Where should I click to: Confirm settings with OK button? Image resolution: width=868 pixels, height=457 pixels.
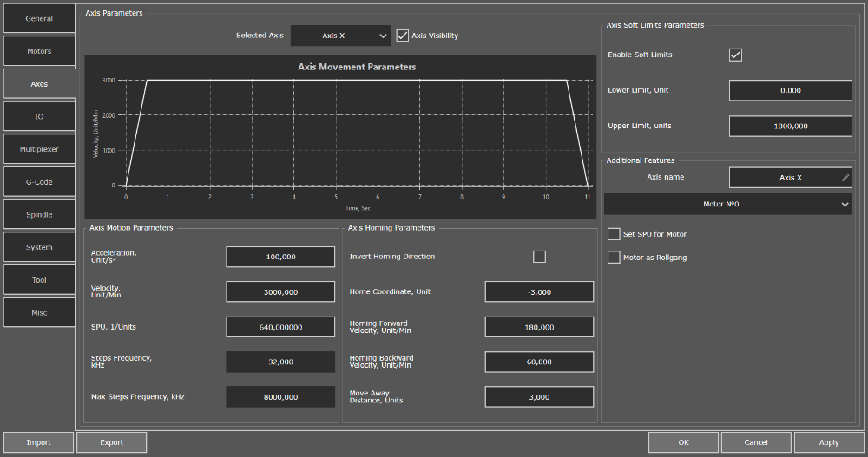pyautogui.click(x=684, y=442)
